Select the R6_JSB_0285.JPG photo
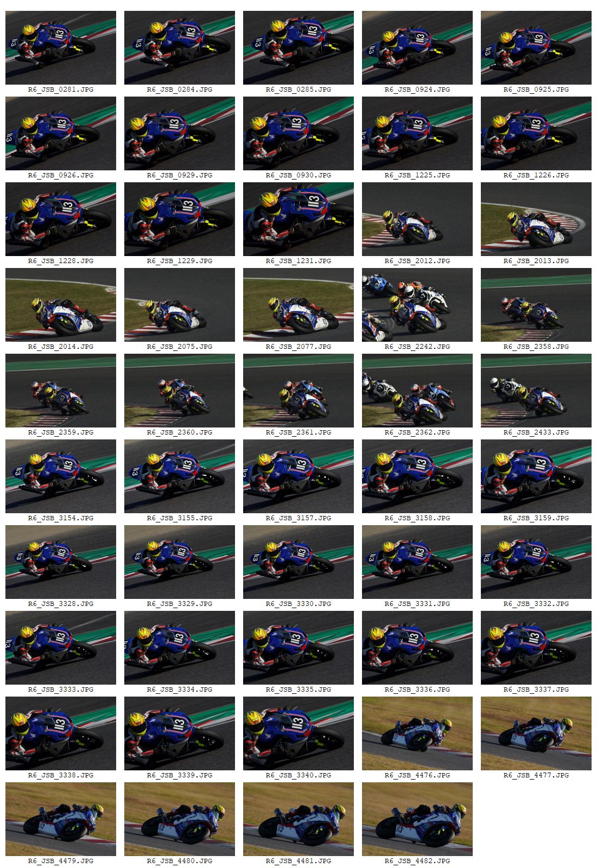 298,48
